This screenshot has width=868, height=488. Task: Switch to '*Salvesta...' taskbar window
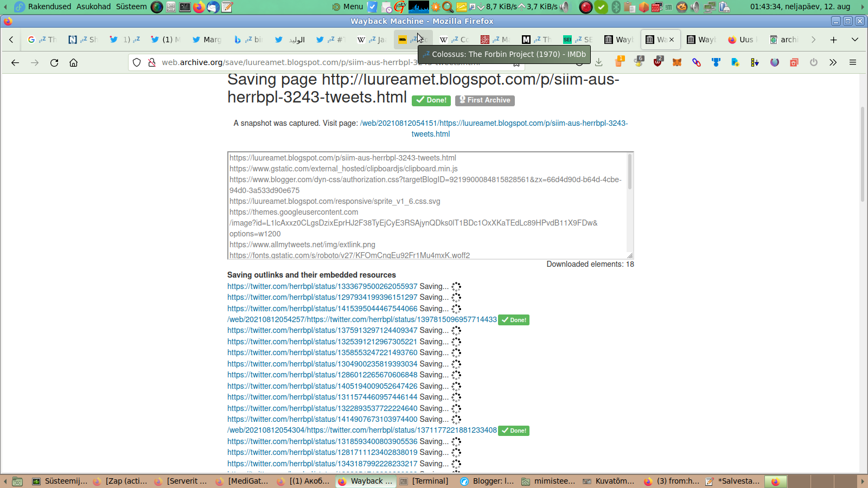click(733, 481)
